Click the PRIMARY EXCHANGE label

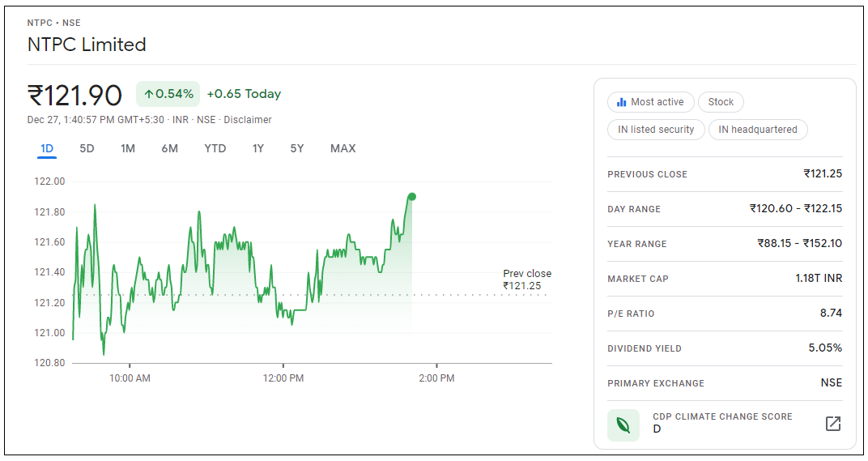[656, 384]
